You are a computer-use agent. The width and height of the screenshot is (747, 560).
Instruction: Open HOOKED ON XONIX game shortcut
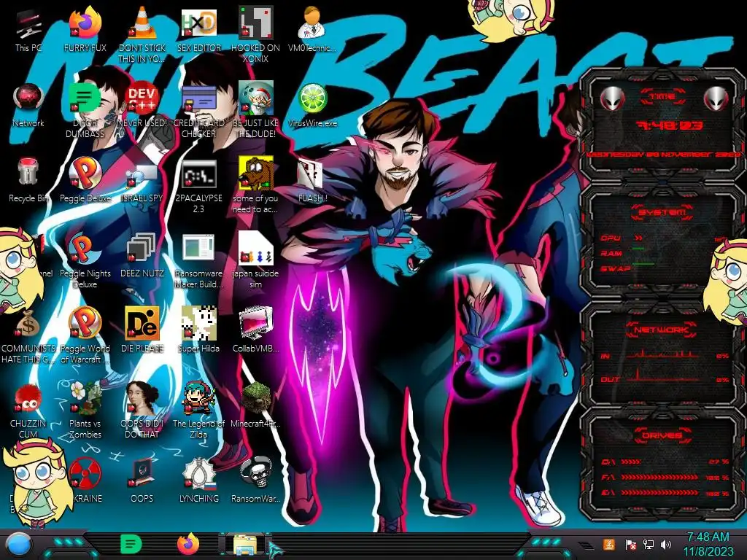(256, 34)
